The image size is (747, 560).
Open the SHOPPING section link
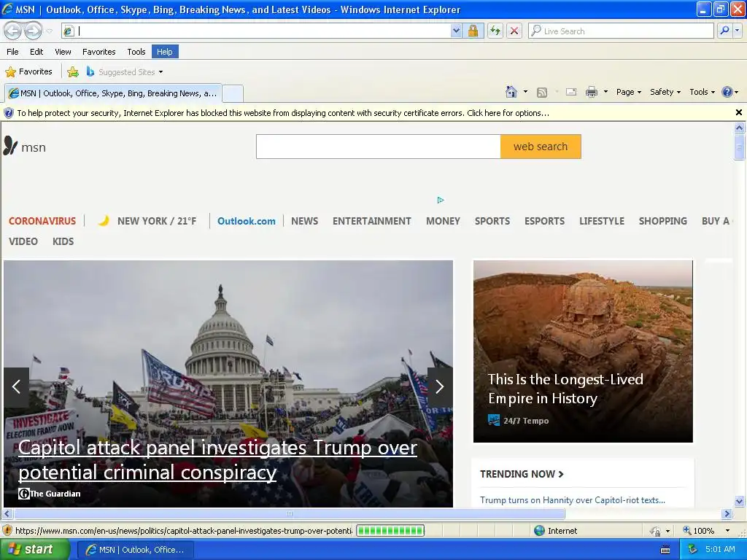click(x=662, y=221)
